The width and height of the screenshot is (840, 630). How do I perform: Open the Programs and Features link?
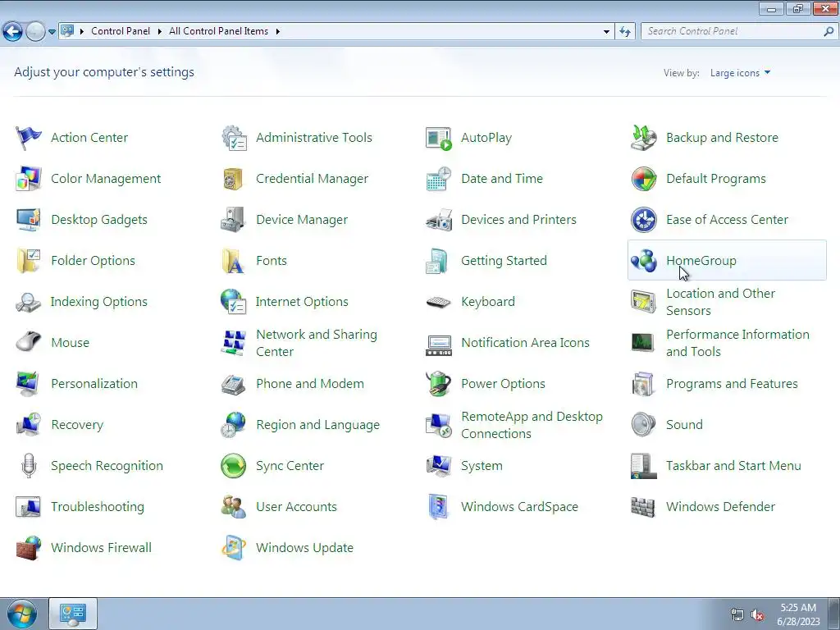732,384
